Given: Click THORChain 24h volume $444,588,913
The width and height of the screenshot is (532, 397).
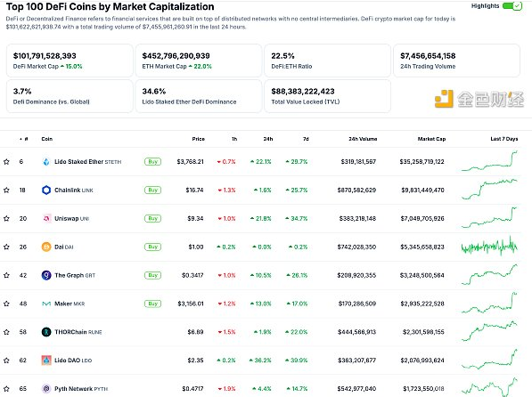Looking at the screenshot, I should tap(357, 332).
